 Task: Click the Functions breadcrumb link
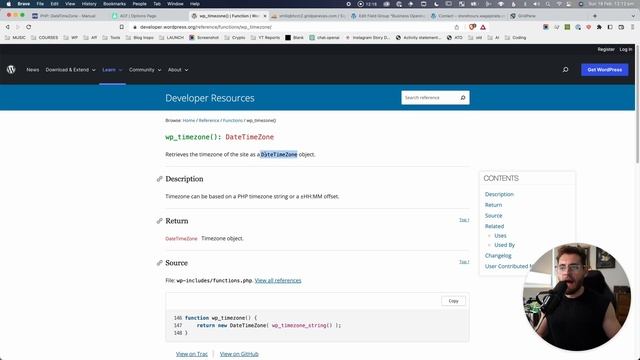[x=233, y=120]
